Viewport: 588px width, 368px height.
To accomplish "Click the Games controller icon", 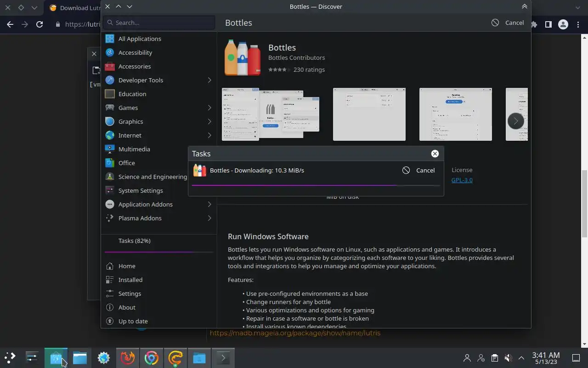I will pyautogui.click(x=109, y=108).
